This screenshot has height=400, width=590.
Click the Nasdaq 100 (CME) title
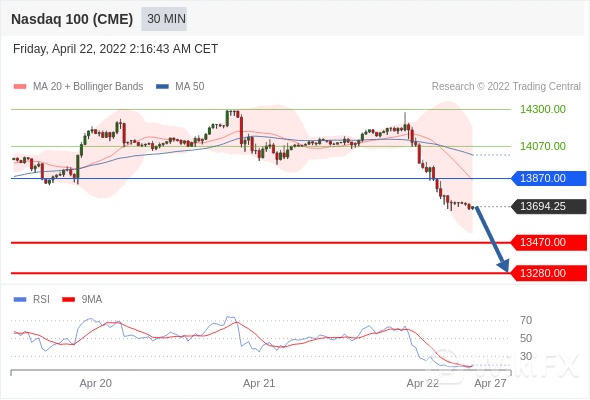(72, 19)
